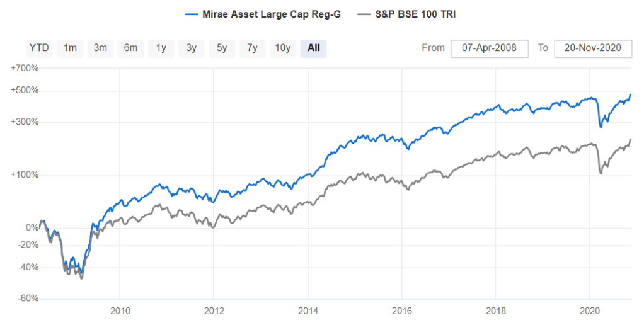Select the 1y zoom range

tap(161, 48)
